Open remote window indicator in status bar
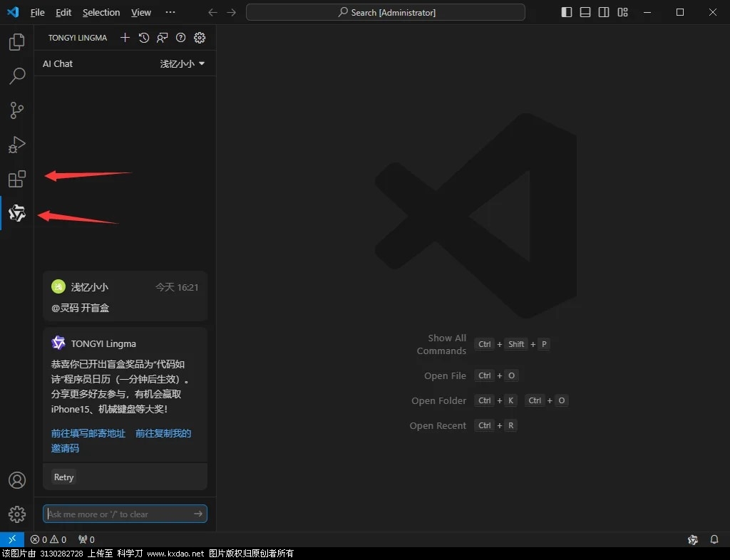The width and height of the screenshot is (730, 560). [12, 539]
